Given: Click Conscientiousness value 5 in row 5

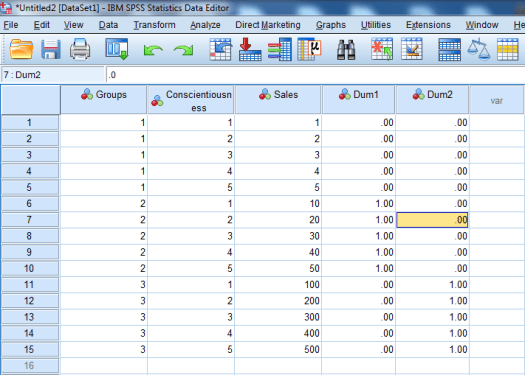Looking at the screenshot, I should [x=191, y=188].
